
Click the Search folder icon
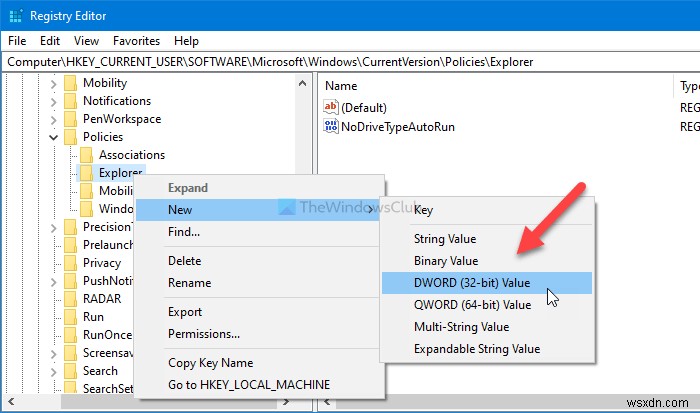click(x=71, y=371)
